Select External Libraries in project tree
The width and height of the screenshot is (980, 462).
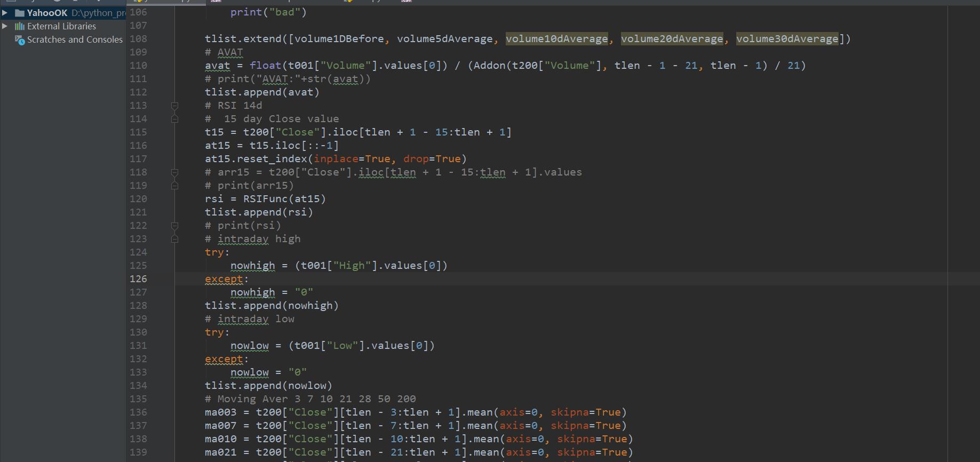[61, 26]
